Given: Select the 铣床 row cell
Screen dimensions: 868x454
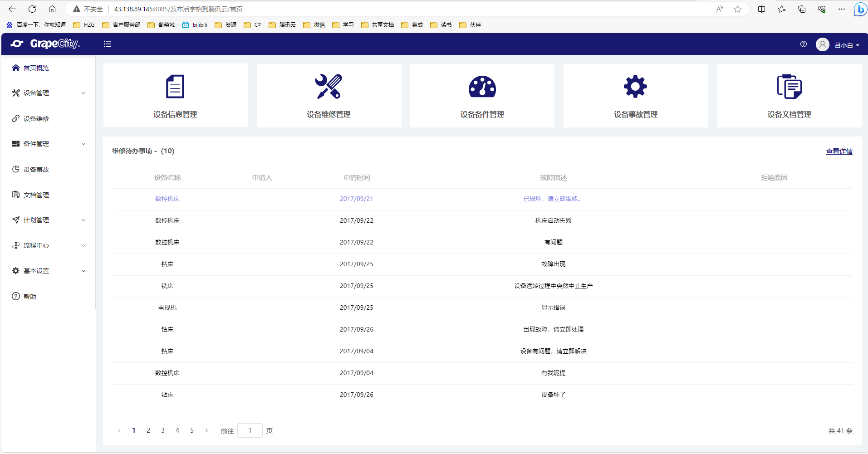Looking at the screenshot, I should pyautogui.click(x=167, y=286).
